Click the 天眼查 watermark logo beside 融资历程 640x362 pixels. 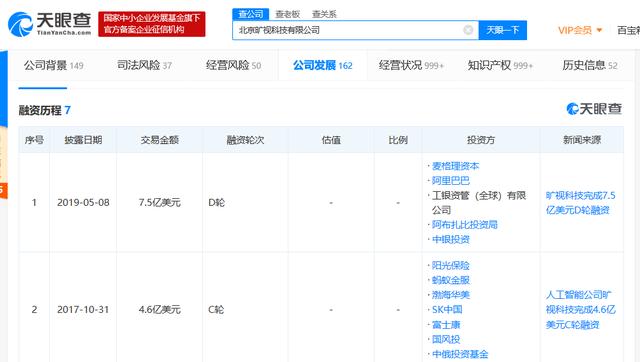click(594, 109)
